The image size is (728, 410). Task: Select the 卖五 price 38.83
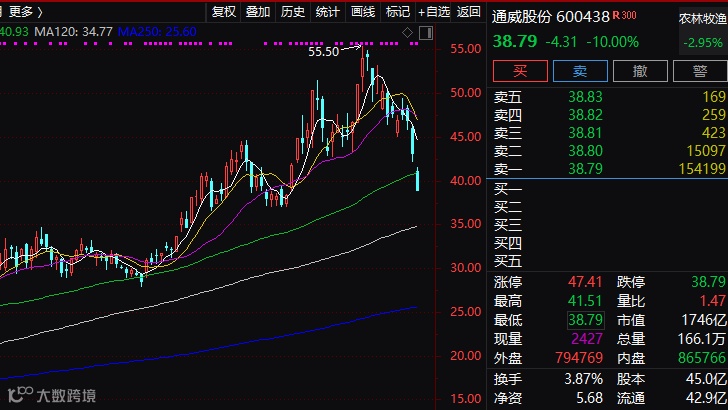(585, 97)
